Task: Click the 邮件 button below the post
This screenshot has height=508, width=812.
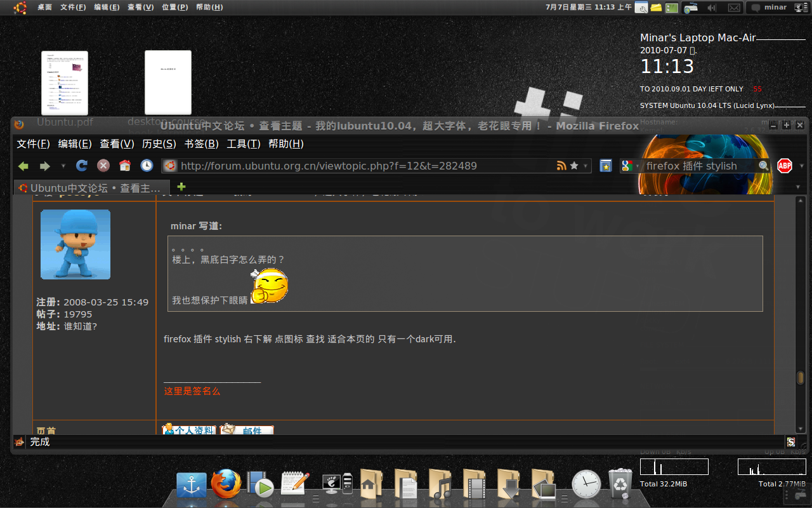Action: point(247,430)
